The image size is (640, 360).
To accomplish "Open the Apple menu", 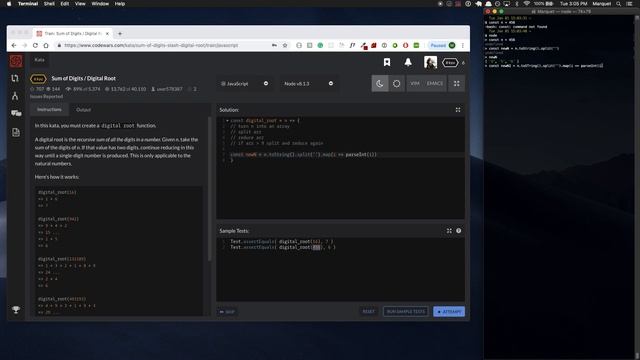I will click(x=9, y=4).
